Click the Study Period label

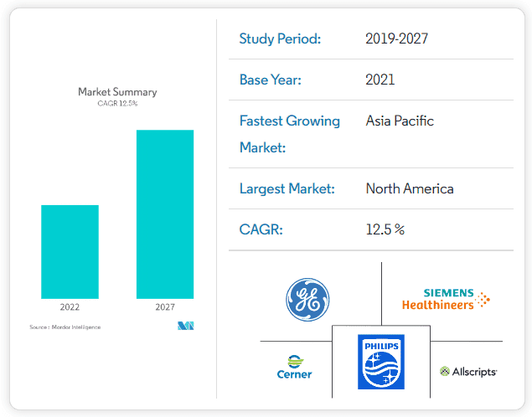click(280, 39)
